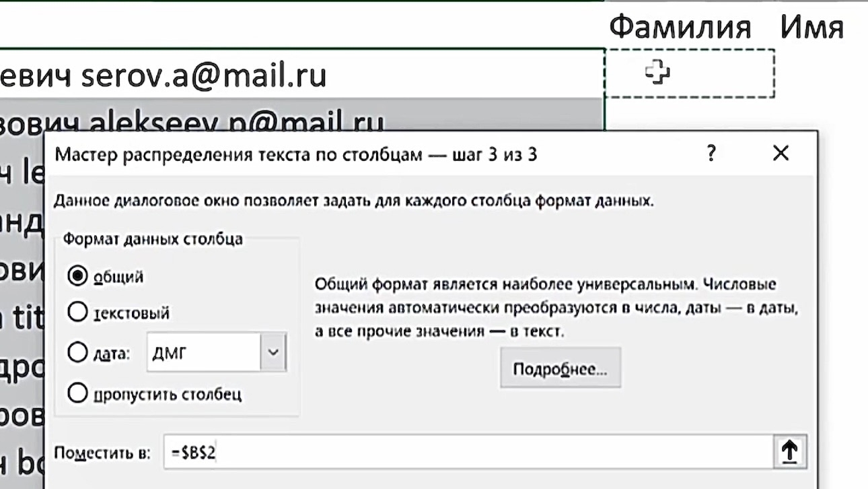This screenshot has width=868, height=489.
Task: Click the 'Формат данных столбца' group label
Action: click(x=153, y=238)
